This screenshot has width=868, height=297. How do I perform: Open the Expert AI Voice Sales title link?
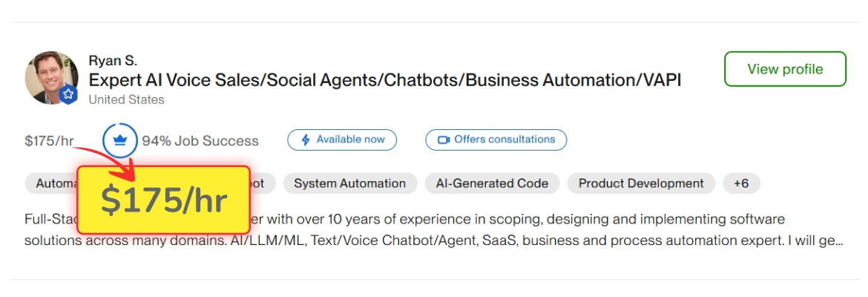pyautogui.click(x=385, y=80)
